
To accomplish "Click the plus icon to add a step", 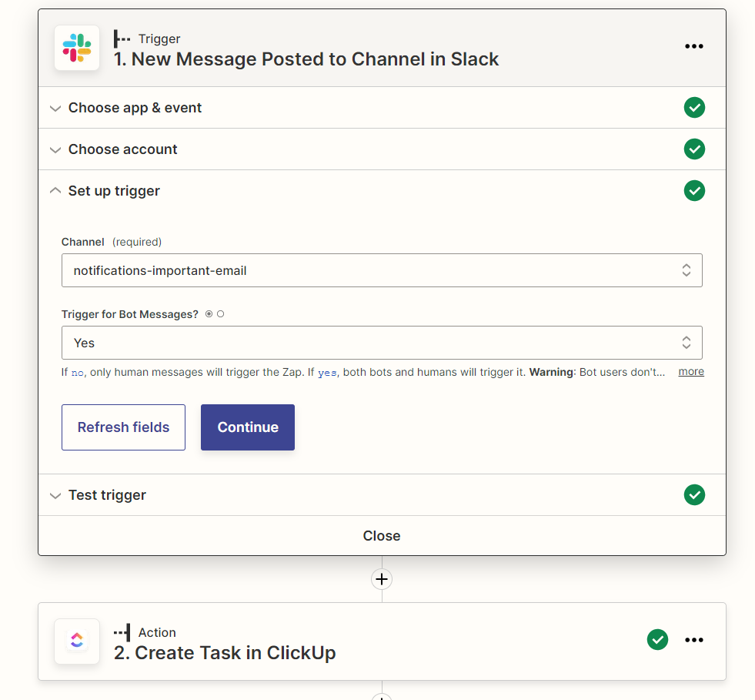I will coord(382,579).
